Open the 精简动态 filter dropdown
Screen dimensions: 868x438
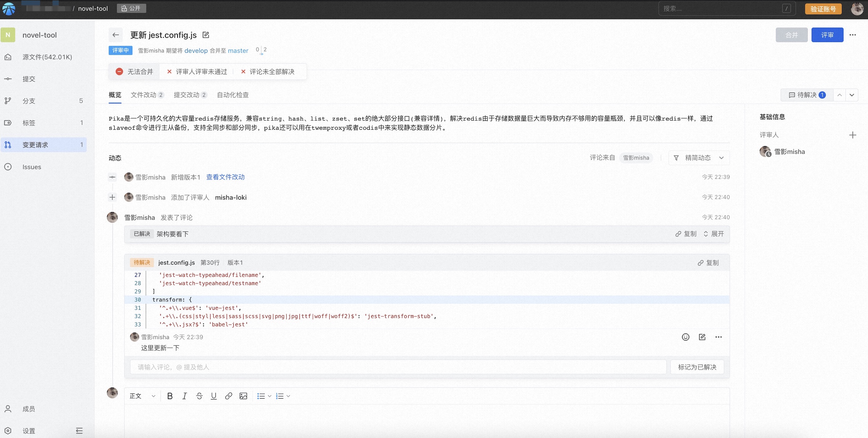(x=699, y=157)
